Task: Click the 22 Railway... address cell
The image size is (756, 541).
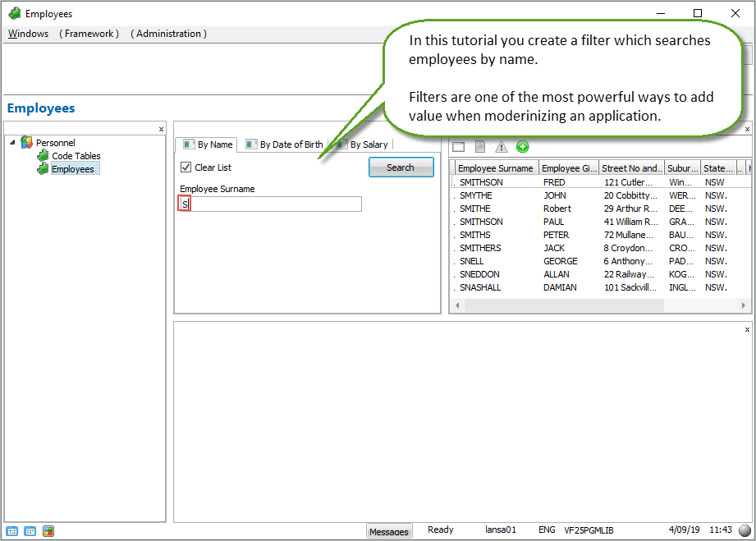Action: (x=630, y=274)
